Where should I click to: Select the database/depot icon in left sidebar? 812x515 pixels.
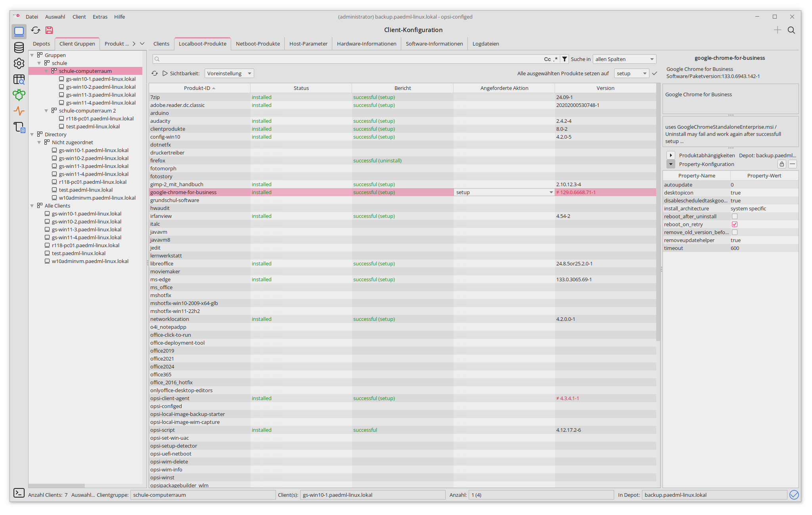tap(19, 48)
